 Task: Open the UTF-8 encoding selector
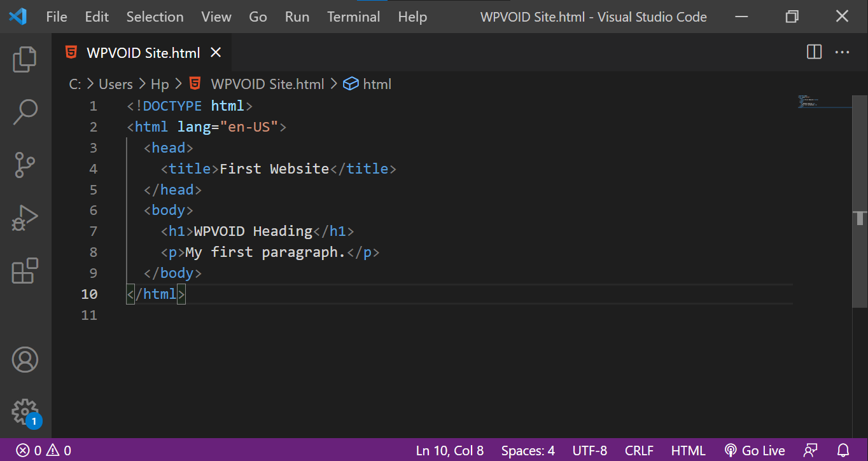point(589,450)
